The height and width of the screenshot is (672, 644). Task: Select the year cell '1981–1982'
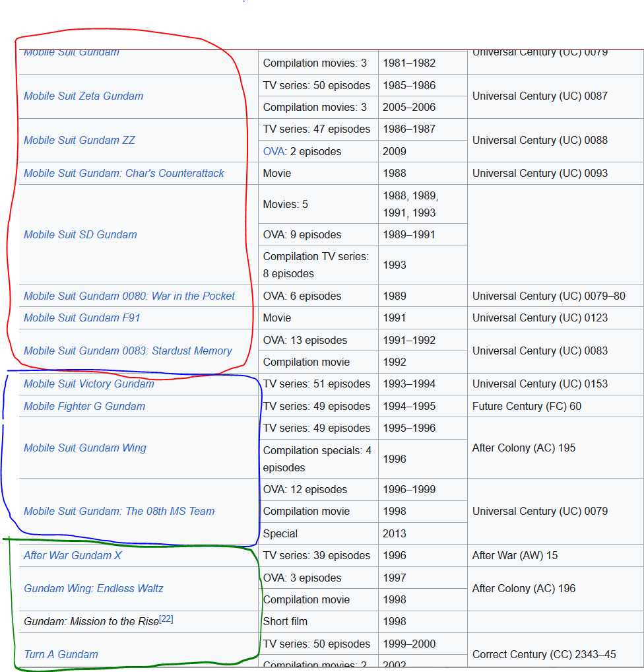423,63
